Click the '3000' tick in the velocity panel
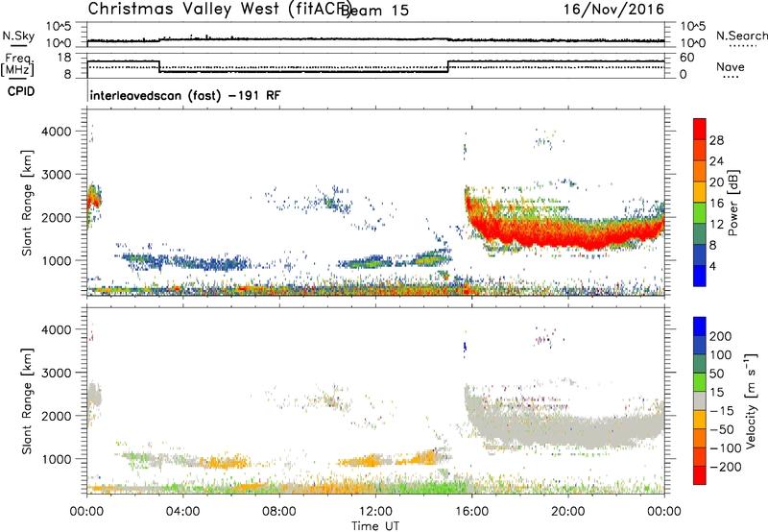 [x=57, y=373]
